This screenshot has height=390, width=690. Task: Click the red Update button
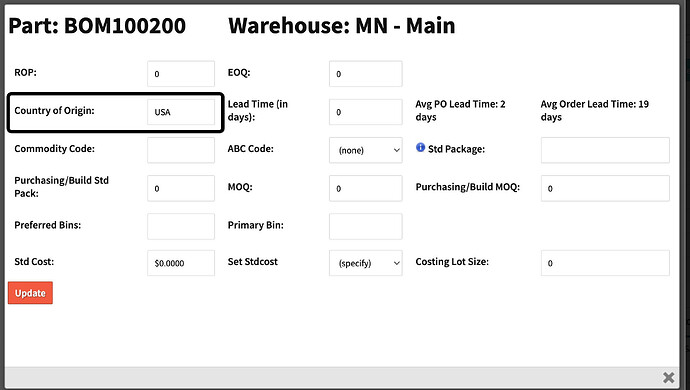tap(30, 293)
